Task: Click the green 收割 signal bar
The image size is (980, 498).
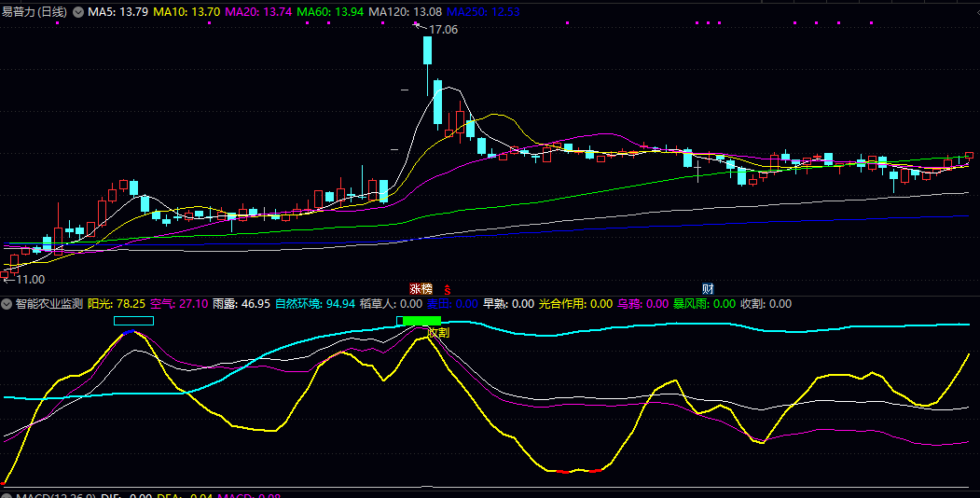Action: 421,321
